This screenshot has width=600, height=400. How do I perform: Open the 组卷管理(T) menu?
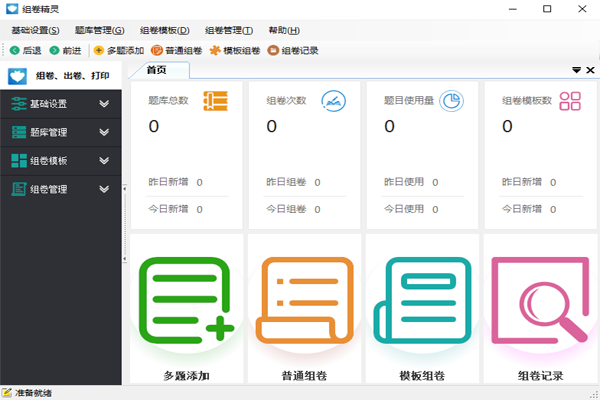pos(229,30)
